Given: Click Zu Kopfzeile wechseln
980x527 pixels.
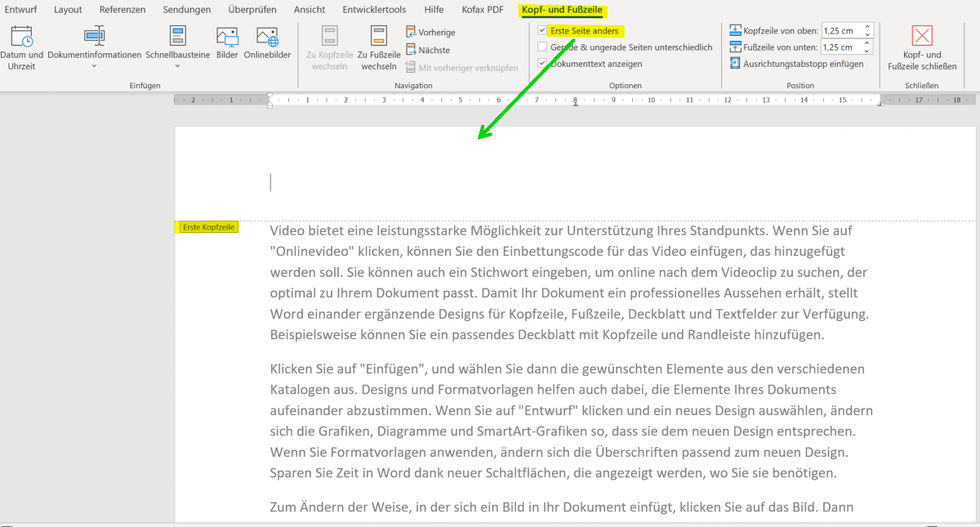Looking at the screenshot, I should (x=329, y=47).
